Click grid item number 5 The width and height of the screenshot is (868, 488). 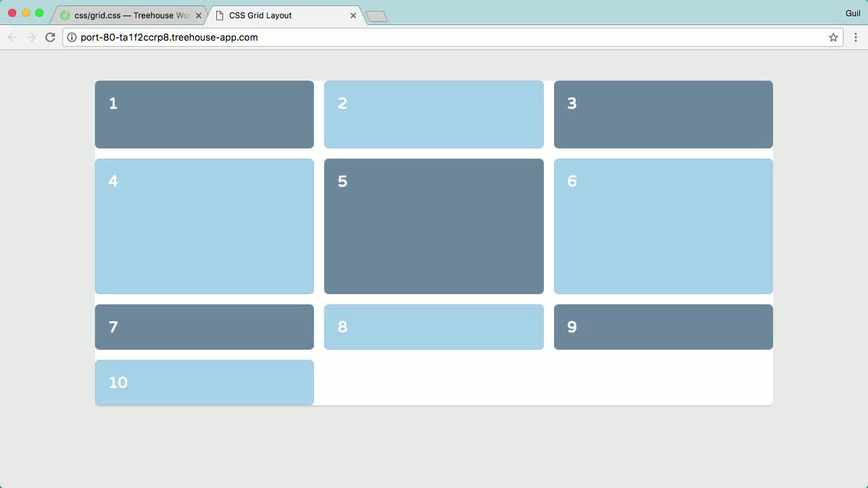pos(434,226)
